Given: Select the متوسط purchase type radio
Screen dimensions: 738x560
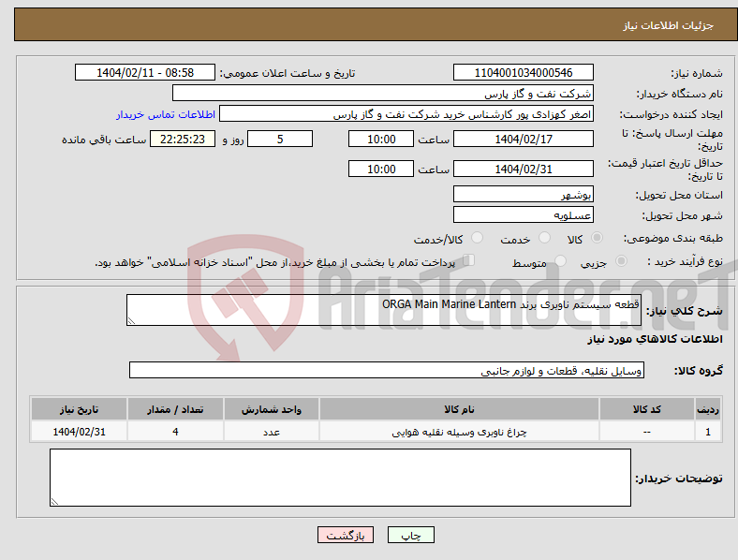Looking at the screenshot, I should tap(560, 260).
